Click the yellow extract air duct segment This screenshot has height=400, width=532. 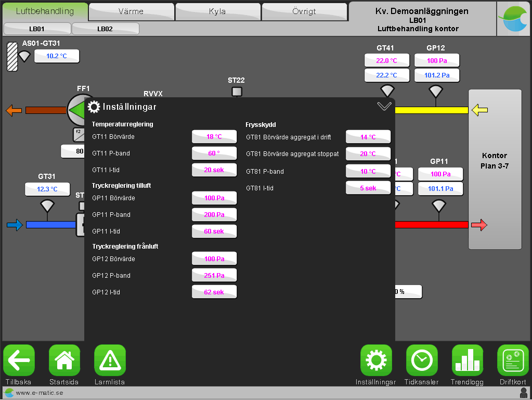click(x=432, y=110)
